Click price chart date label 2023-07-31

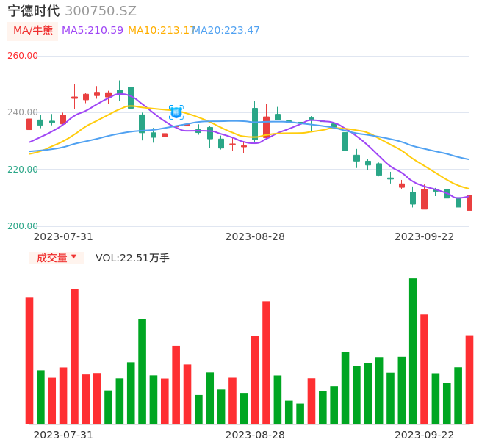click(63, 236)
